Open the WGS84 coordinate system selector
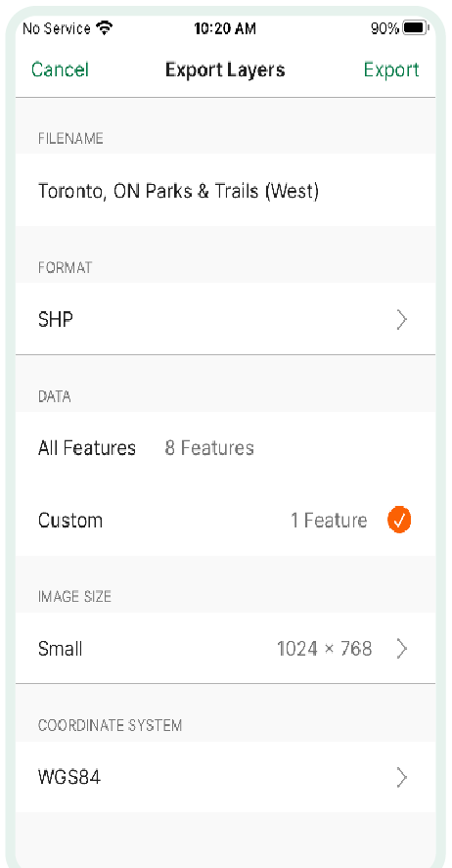The image size is (452, 868). point(225,777)
